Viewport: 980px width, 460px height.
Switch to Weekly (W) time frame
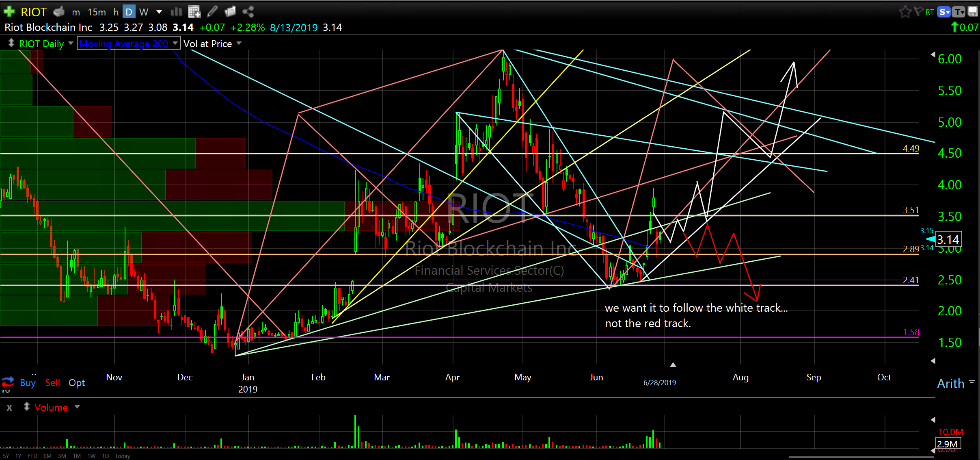[x=143, y=12]
